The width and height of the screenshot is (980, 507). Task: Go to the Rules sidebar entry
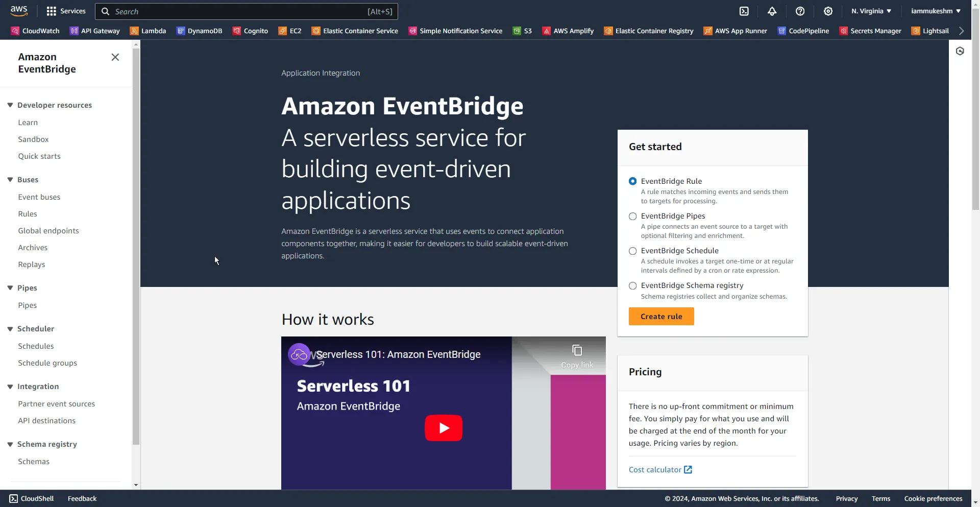click(28, 213)
